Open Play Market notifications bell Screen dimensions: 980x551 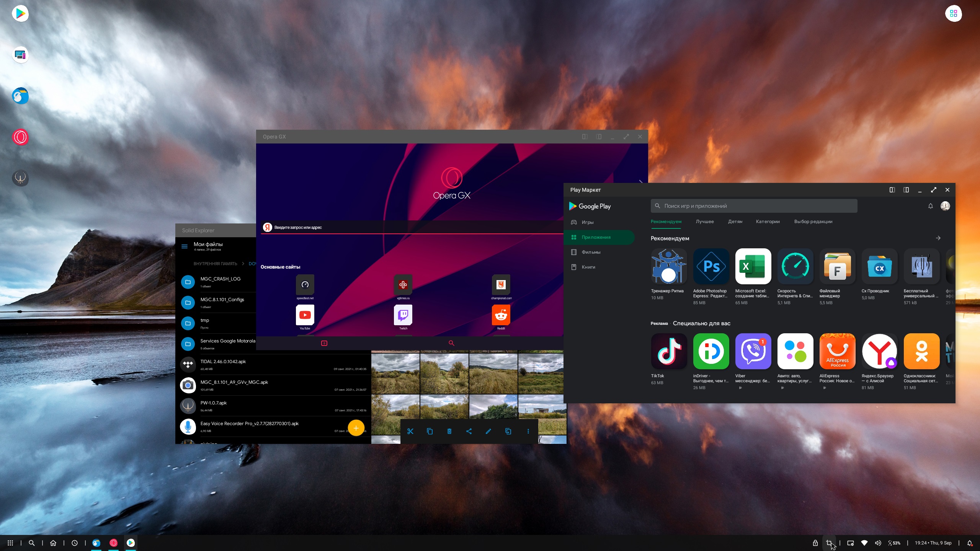click(931, 206)
